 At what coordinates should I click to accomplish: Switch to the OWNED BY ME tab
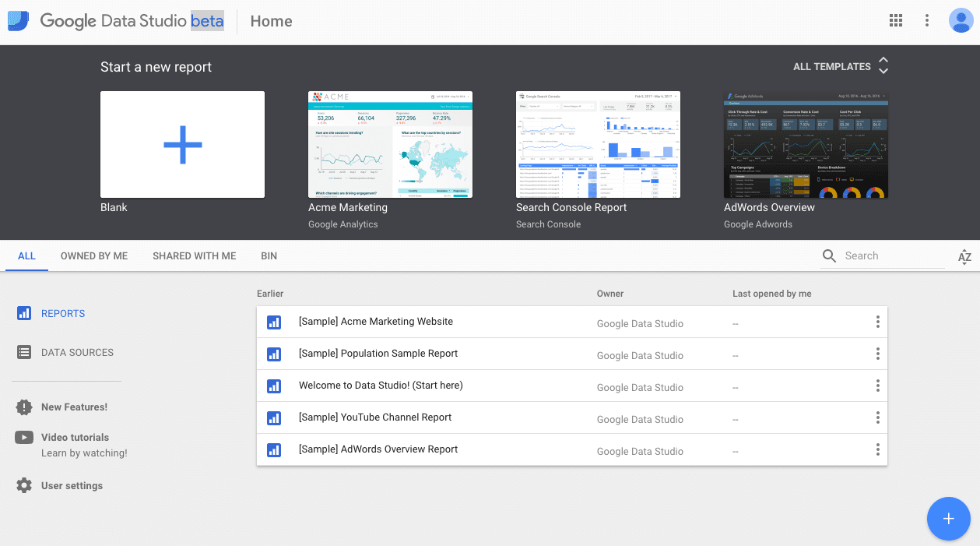point(93,255)
